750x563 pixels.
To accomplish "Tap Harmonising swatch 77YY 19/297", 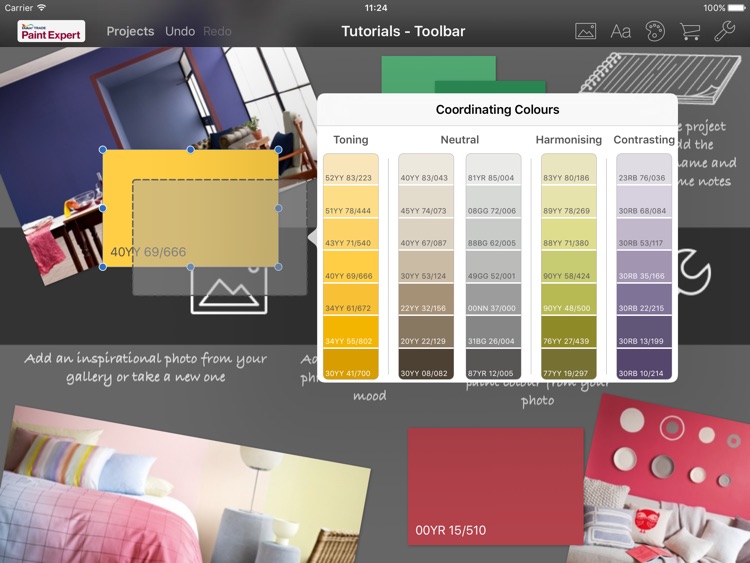I will pos(569,364).
